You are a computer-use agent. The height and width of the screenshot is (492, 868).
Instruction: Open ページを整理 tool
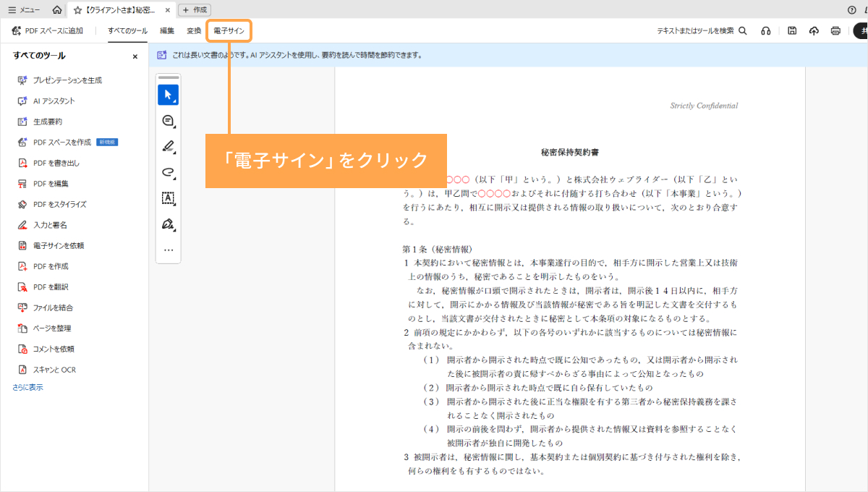tap(45, 328)
